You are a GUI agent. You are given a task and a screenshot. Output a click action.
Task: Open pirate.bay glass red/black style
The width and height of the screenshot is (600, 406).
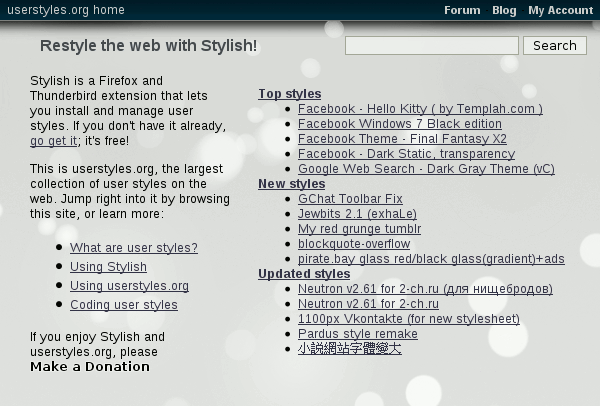click(x=431, y=259)
